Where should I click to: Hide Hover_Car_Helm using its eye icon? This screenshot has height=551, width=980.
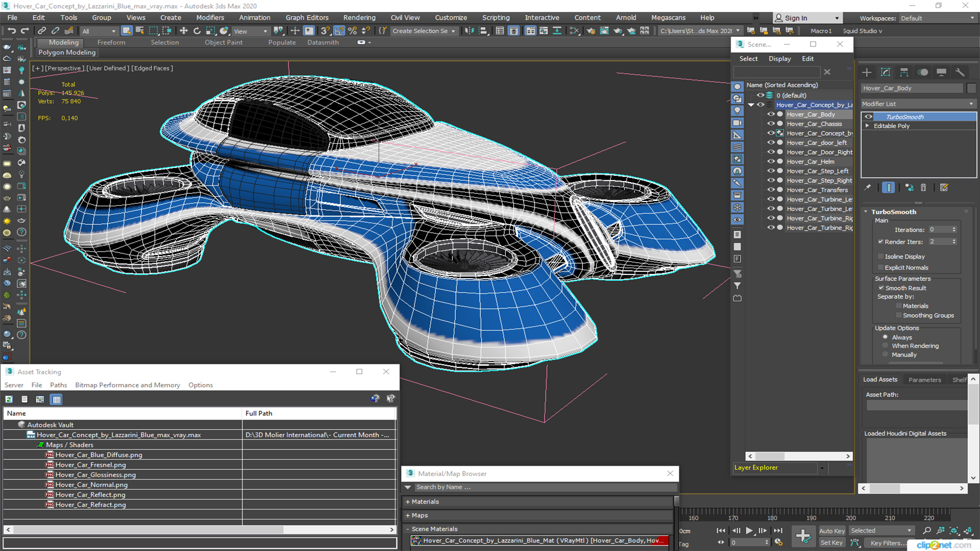(771, 162)
